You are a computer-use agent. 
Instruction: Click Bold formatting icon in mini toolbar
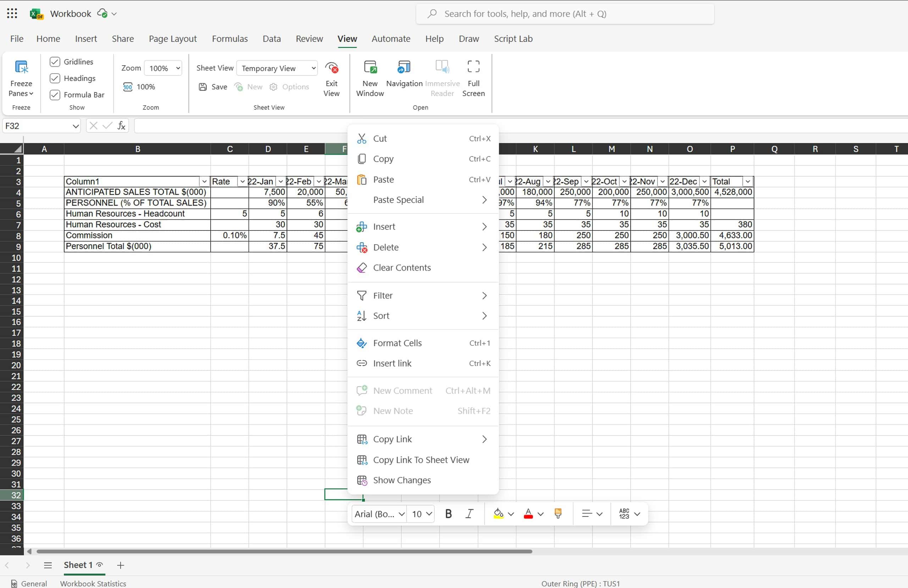pos(448,513)
